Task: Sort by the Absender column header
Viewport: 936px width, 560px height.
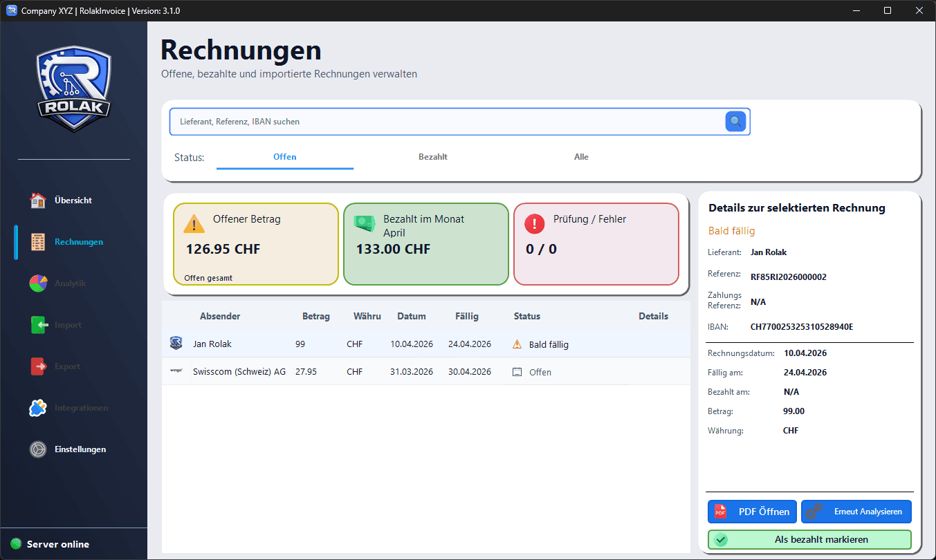Action: [220, 317]
